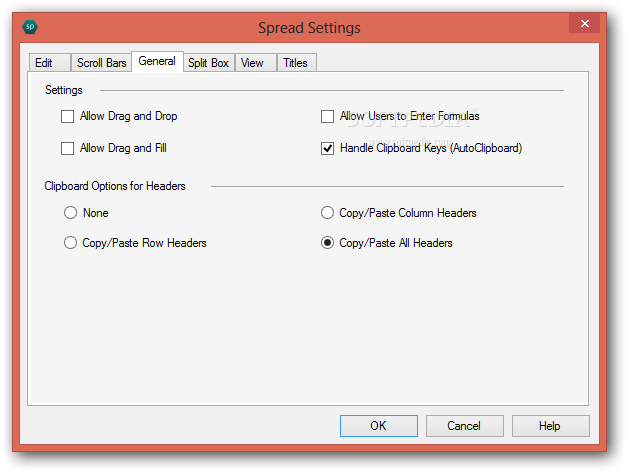The height and width of the screenshot is (472, 627).
Task: Select Copy/Paste Column Headers option
Action: [327, 212]
